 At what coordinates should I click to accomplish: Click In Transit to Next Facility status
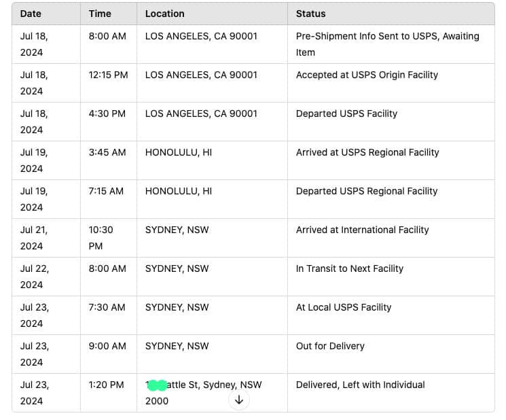pos(349,268)
